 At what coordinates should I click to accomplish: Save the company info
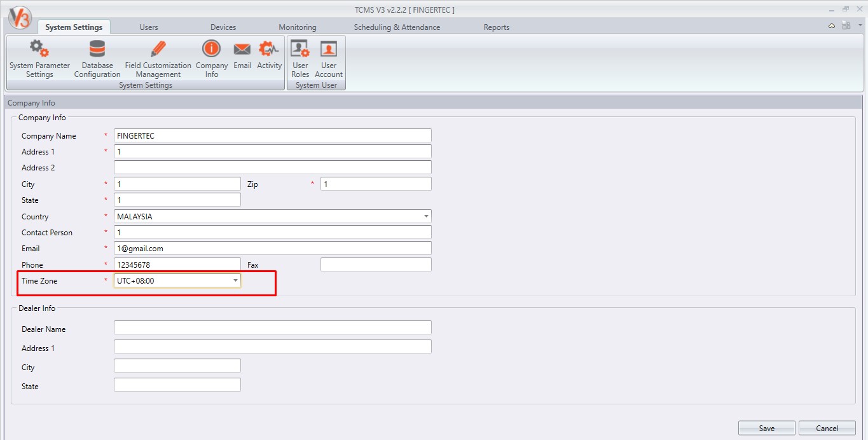[x=767, y=428]
